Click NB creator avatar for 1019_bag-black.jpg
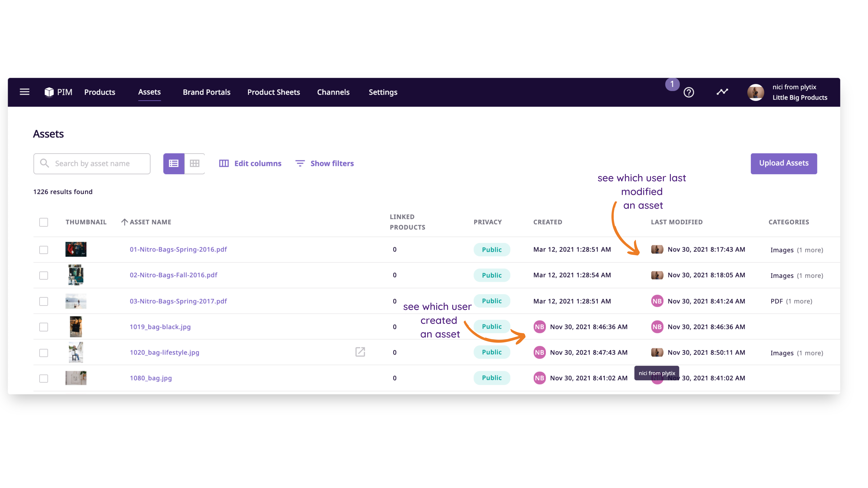 (539, 327)
